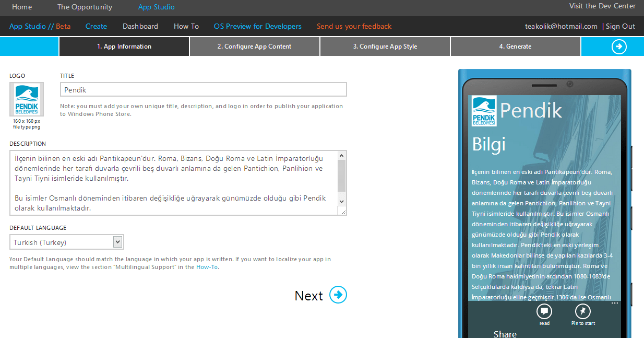Click the How-To link in language note

(207, 267)
